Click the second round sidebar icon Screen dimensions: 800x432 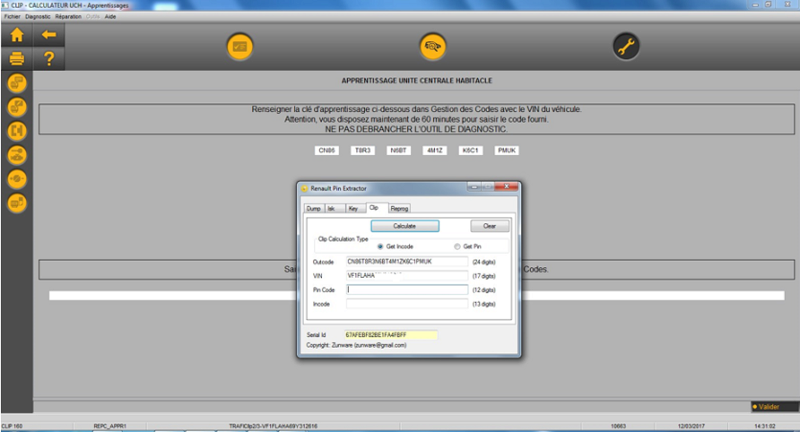(x=17, y=107)
